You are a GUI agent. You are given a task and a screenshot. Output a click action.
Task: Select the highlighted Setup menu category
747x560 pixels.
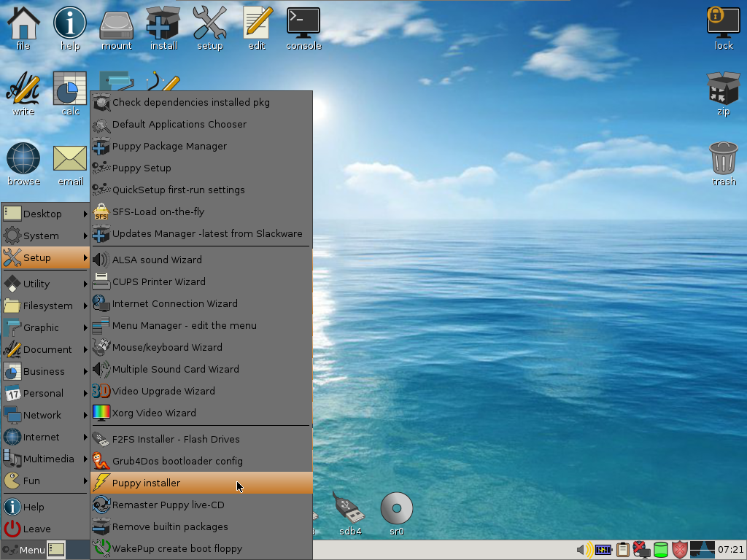(x=45, y=257)
